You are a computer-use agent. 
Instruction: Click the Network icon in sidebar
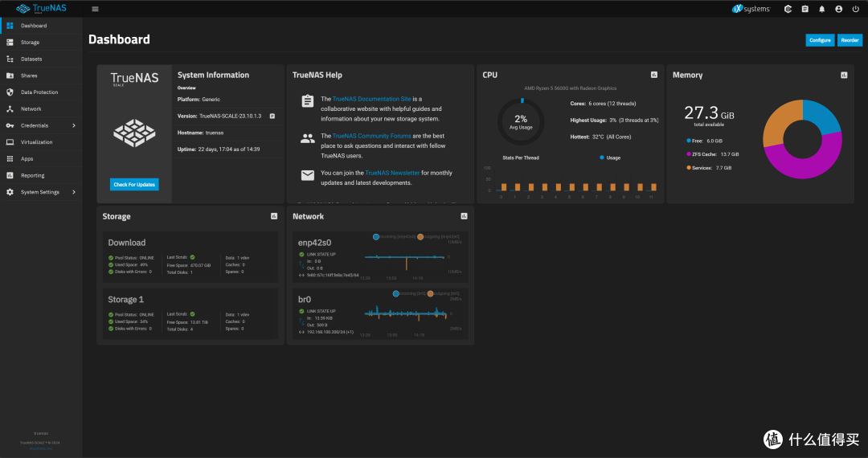pyautogui.click(x=10, y=108)
